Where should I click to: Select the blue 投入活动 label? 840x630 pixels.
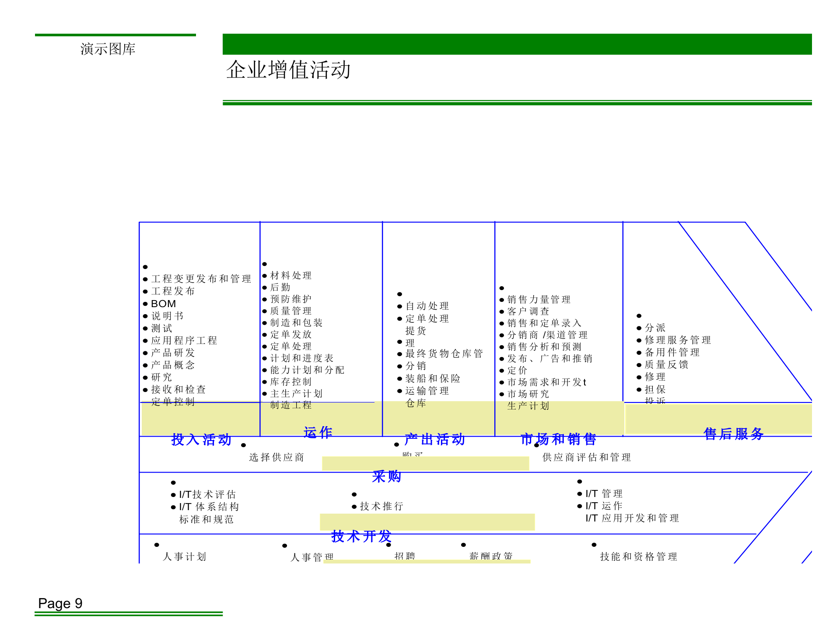[x=202, y=440]
